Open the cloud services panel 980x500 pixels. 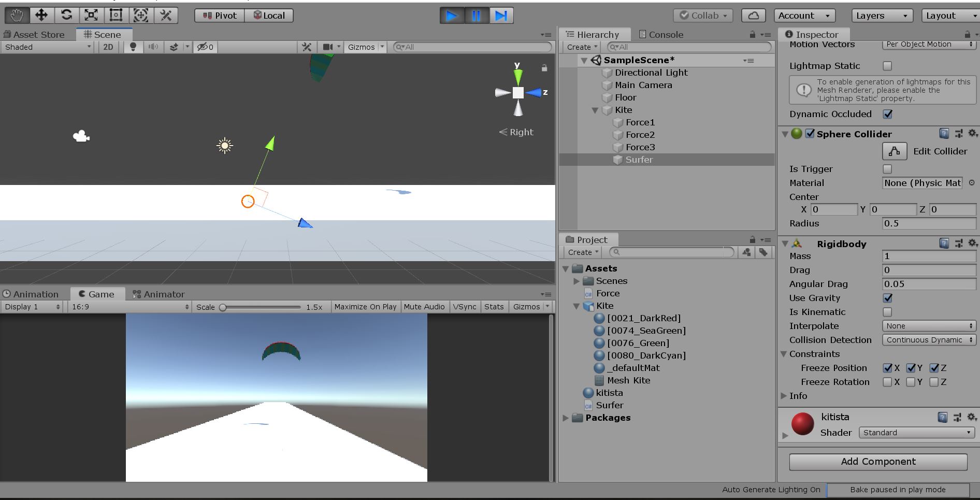click(x=754, y=16)
